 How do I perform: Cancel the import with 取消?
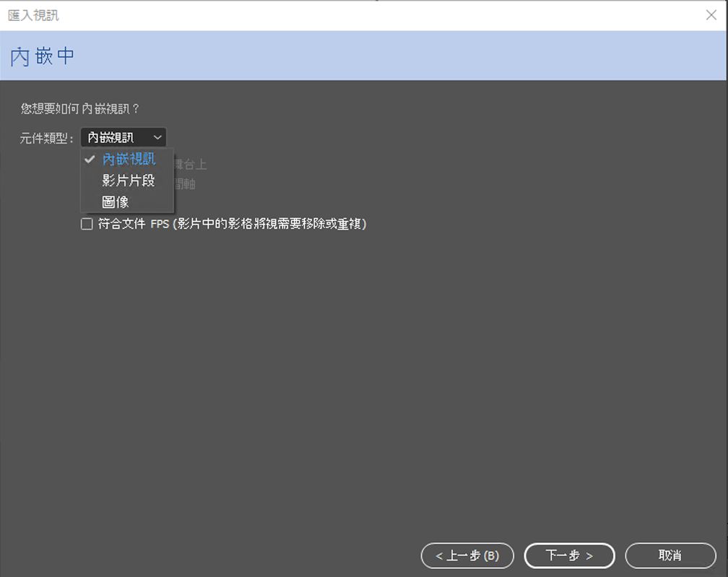(670, 555)
